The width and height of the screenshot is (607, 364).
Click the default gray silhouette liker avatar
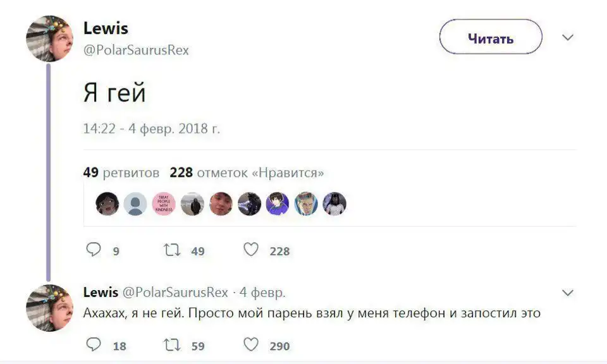coord(135,203)
